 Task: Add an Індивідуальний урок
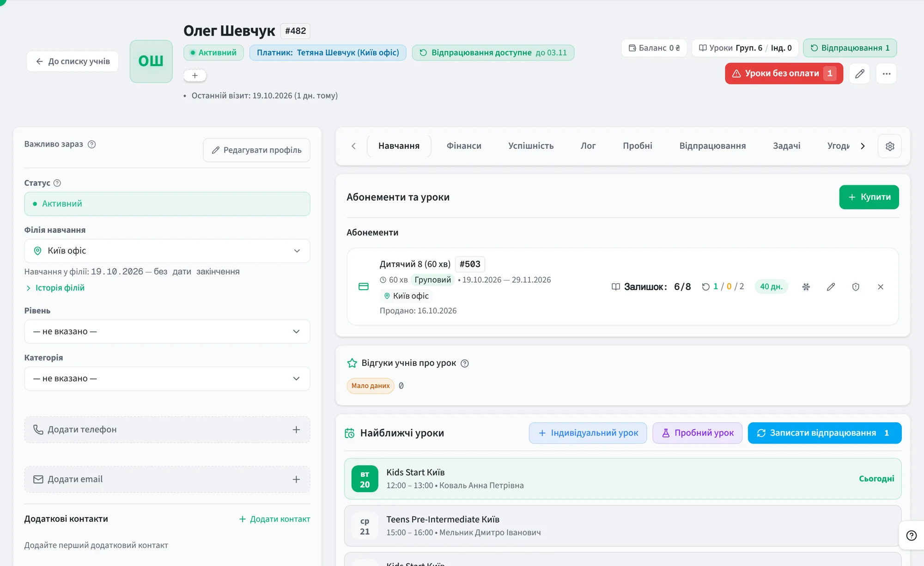[x=588, y=433]
